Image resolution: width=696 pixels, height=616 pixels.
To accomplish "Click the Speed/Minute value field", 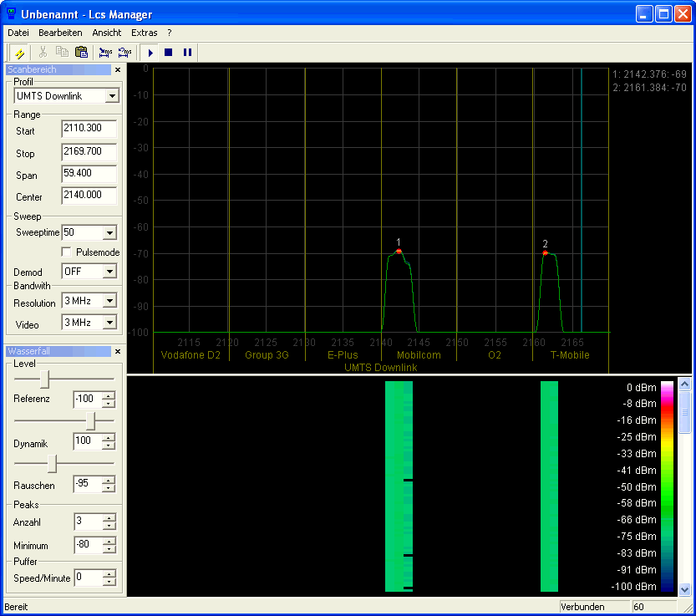I will click(89, 578).
